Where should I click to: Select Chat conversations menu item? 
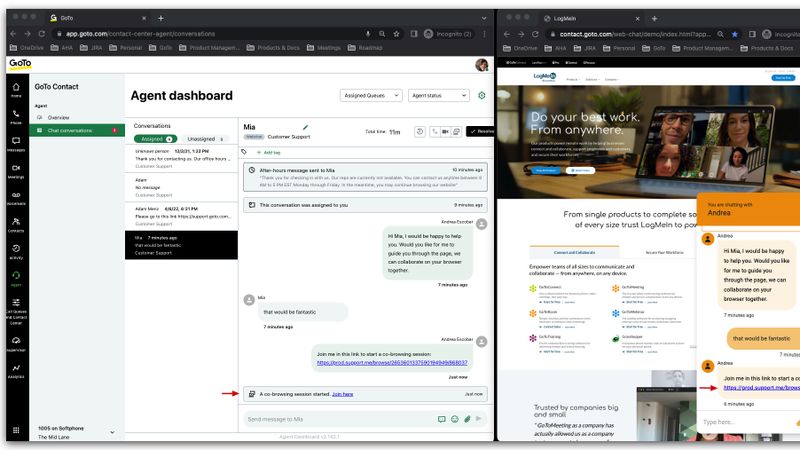pyautogui.click(x=77, y=131)
